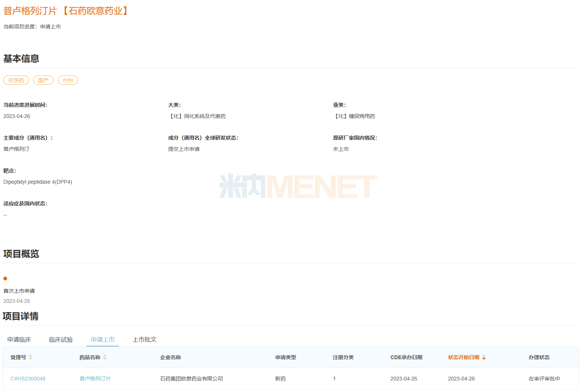
Task: Click the 企业名称 column header
Action: pos(171,357)
